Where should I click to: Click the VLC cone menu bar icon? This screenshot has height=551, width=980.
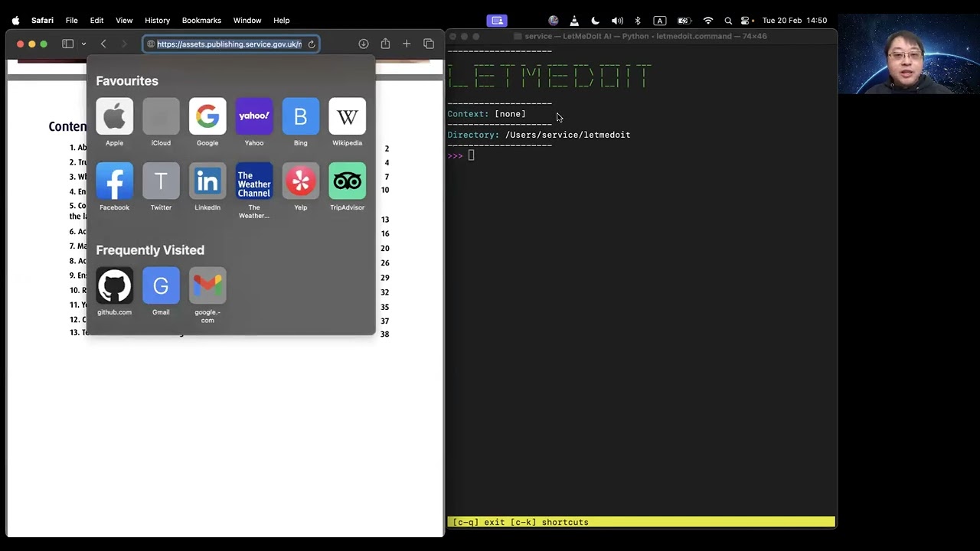(x=574, y=21)
